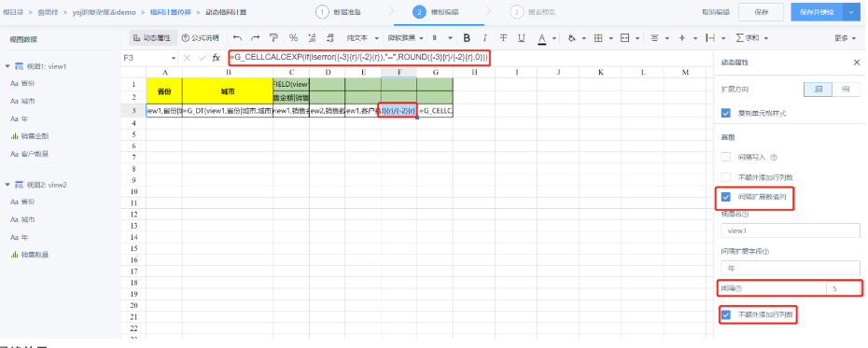Cancel formula entry with X icon
Screen dimensions: 868x348
(x=187, y=58)
